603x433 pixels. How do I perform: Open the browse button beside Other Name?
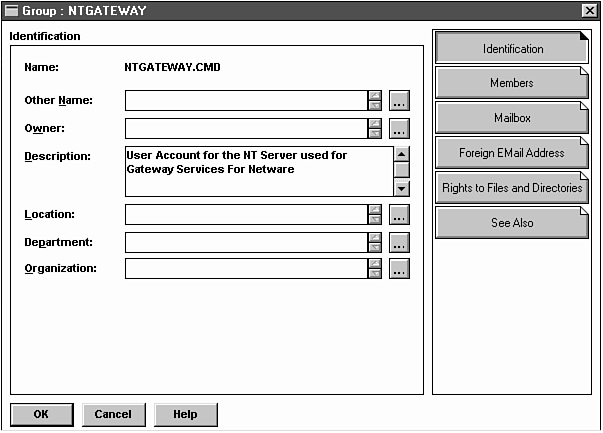point(399,101)
